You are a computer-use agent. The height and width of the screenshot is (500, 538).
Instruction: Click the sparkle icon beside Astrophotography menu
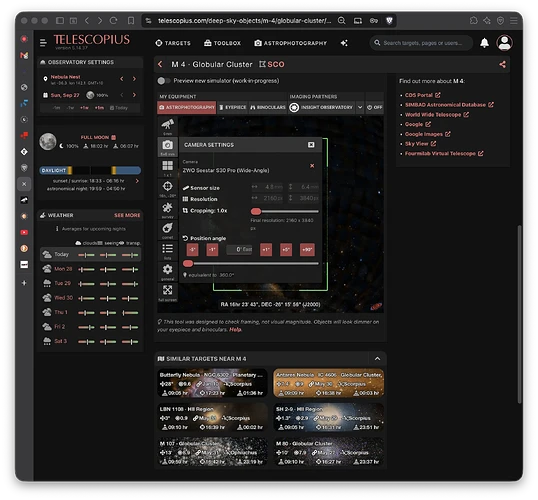(344, 43)
